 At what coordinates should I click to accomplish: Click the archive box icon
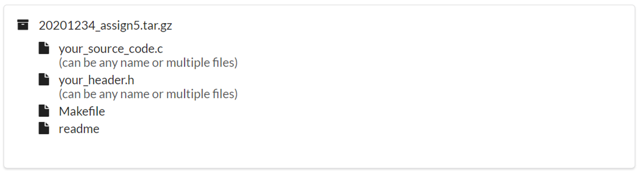(x=23, y=25)
